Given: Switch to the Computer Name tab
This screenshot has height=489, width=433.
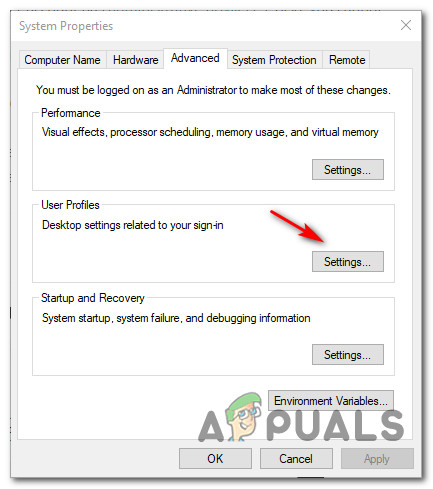Looking at the screenshot, I should coord(62,60).
